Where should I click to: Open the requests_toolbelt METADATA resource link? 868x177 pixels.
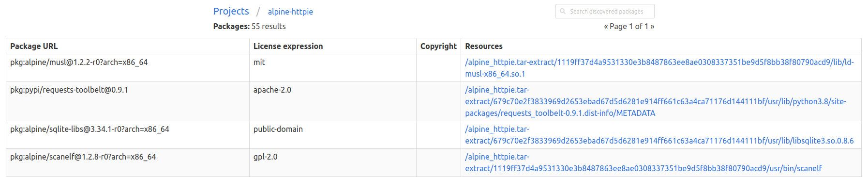click(656, 101)
